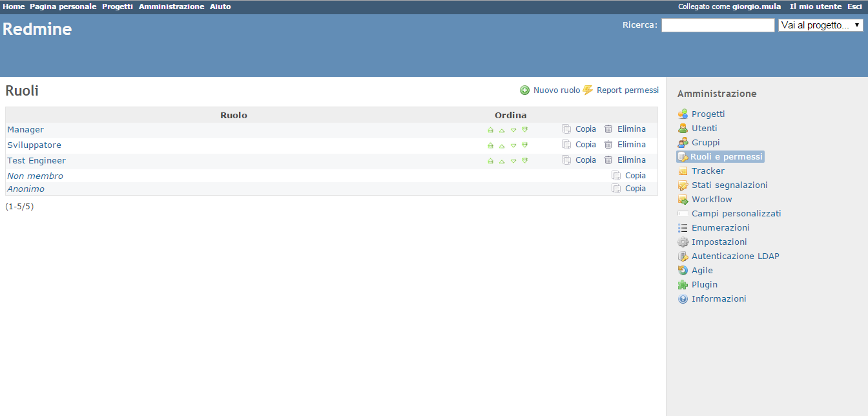Move Manager role to bottom
The image size is (868, 416).
tap(525, 130)
